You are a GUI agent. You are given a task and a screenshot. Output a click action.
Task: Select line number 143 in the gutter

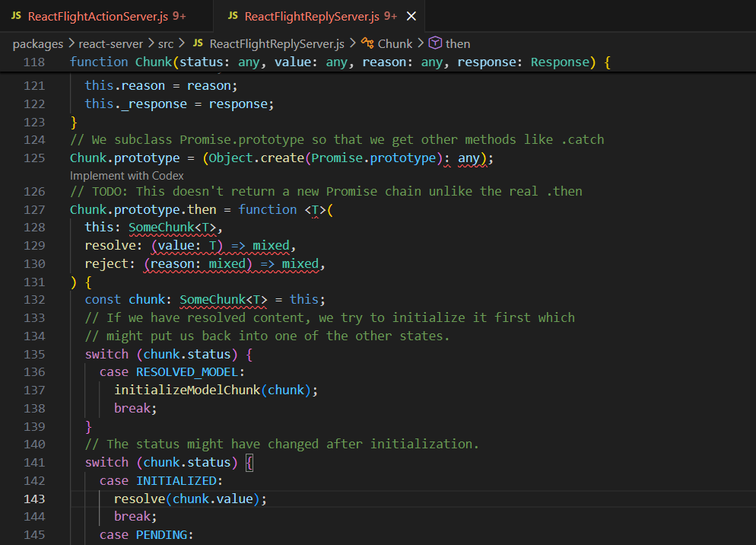click(x=34, y=499)
